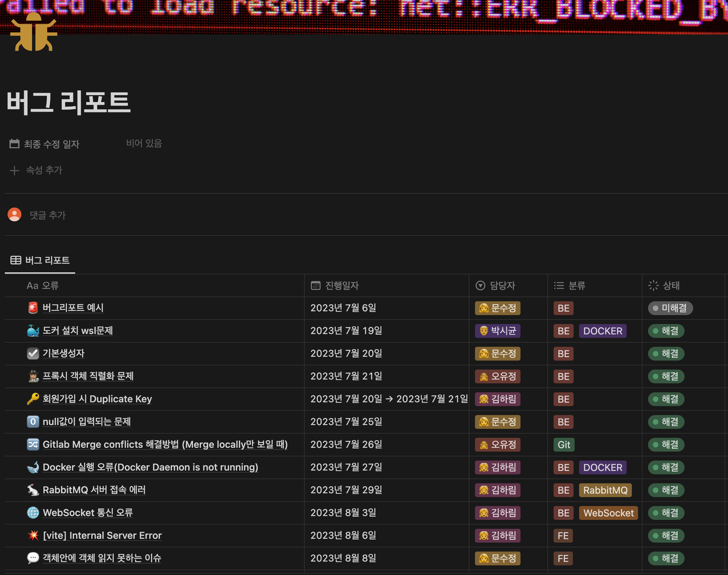Click 해결 status in RabbitMQ 서버 접속 에러 row
Viewport: 728px width, 575px height.
[x=666, y=490]
